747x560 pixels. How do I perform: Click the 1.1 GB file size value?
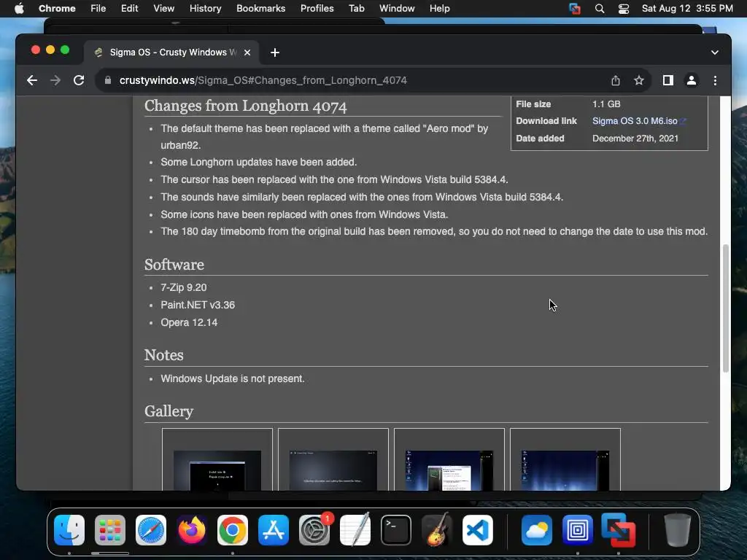click(x=606, y=104)
